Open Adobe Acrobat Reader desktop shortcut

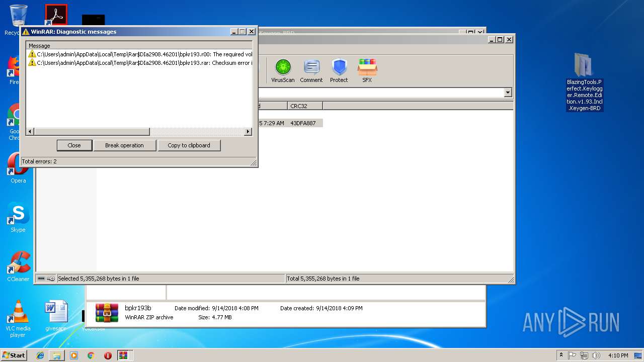pyautogui.click(x=56, y=15)
